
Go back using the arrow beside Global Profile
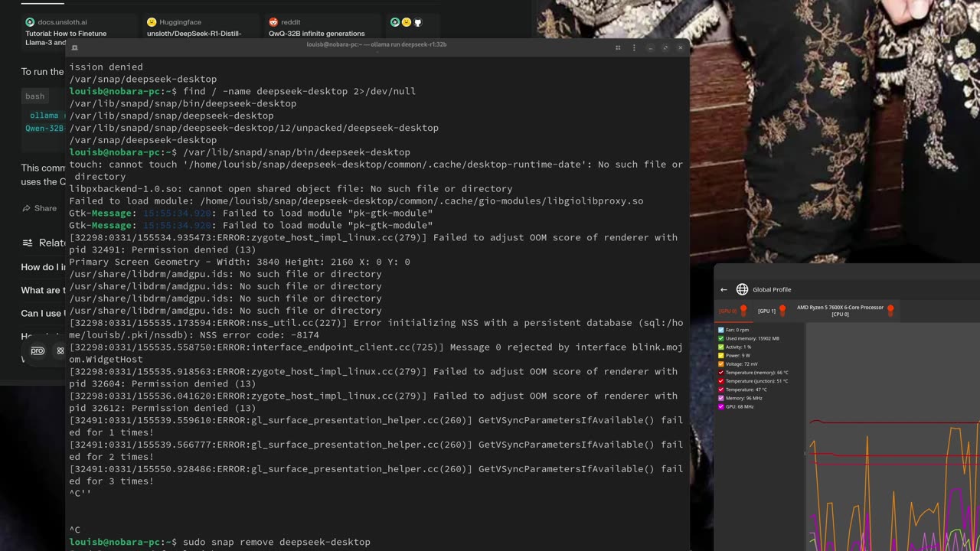[x=724, y=289]
